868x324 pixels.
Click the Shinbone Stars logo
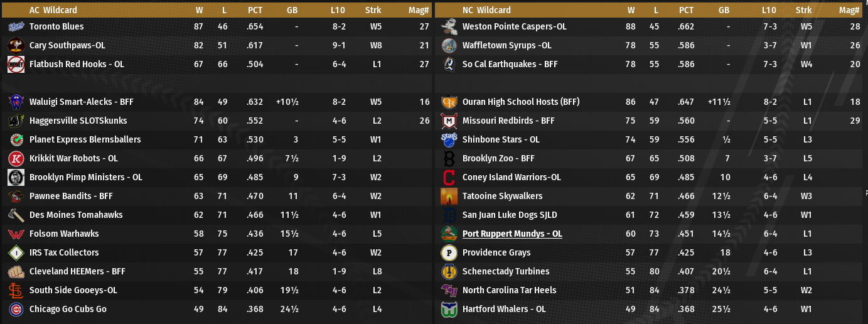tap(449, 139)
